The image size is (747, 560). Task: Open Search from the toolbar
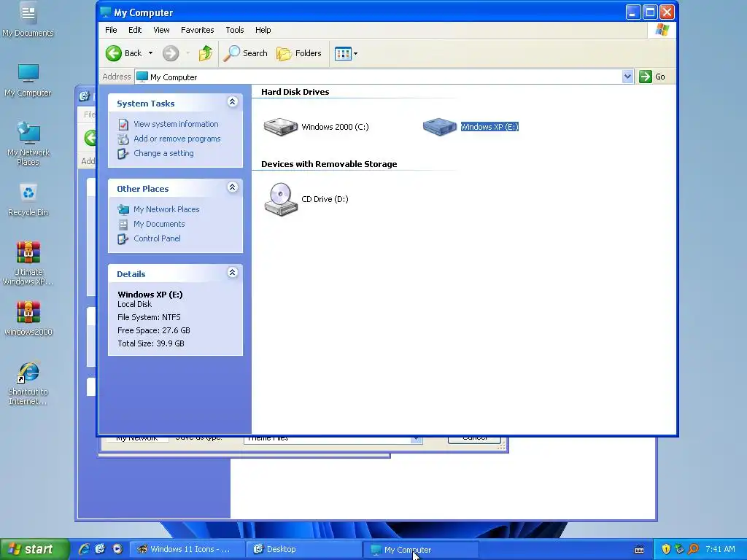(x=245, y=53)
